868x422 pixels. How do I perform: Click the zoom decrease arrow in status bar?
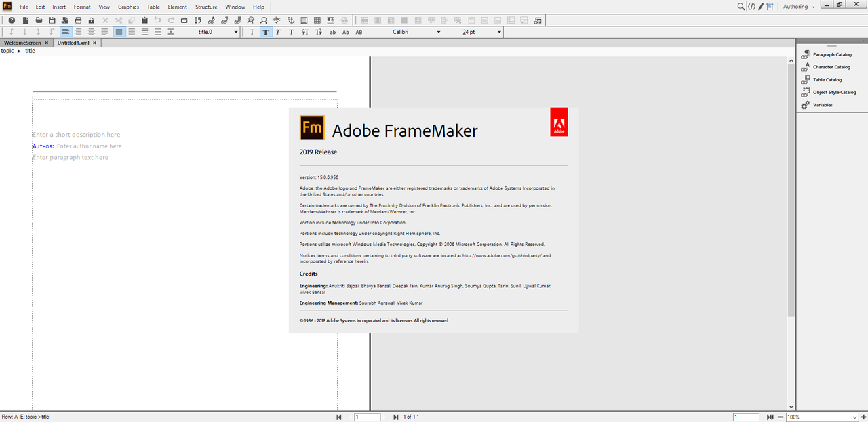[x=781, y=417]
